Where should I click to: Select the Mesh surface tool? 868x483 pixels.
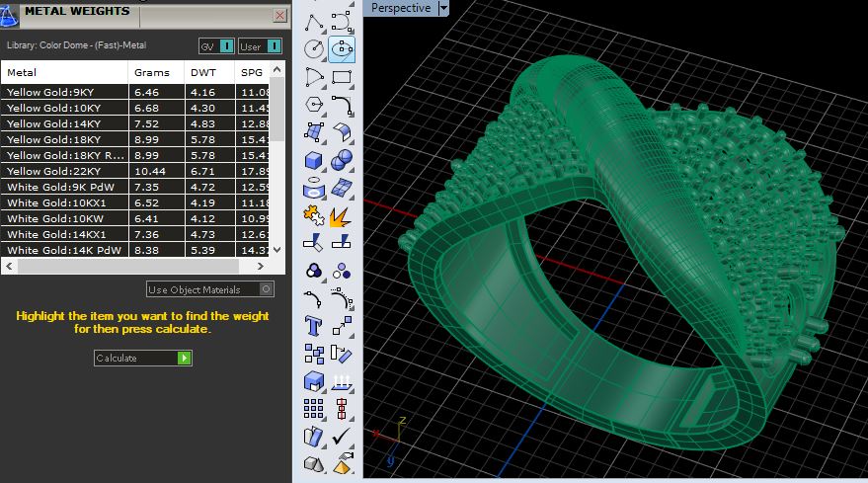point(342,188)
